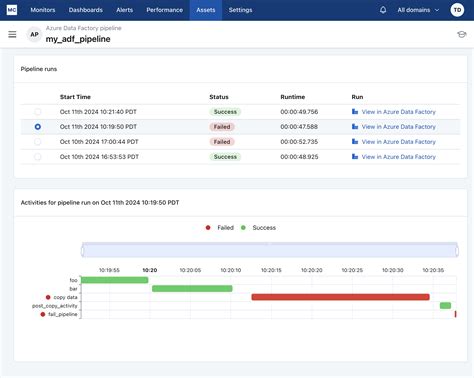The height and width of the screenshot is (378, 474).
Task: Open the Settings tab
Action: (x=240, y=10)
